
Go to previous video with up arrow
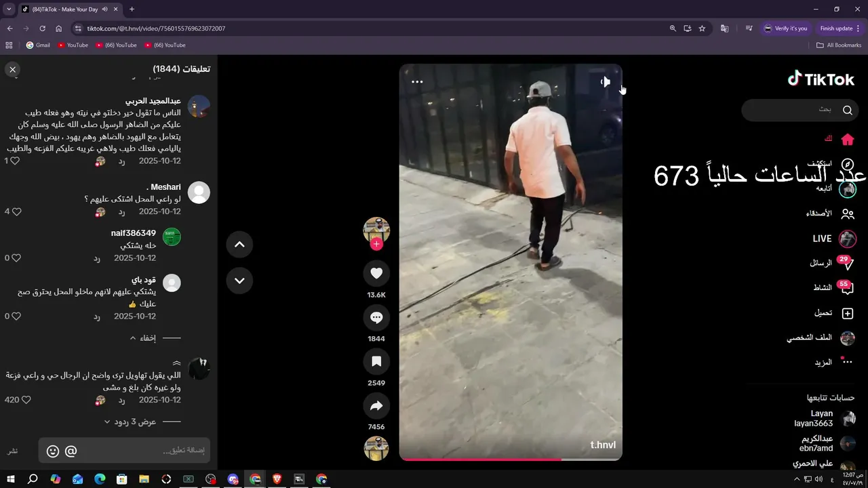coord(239,244)
